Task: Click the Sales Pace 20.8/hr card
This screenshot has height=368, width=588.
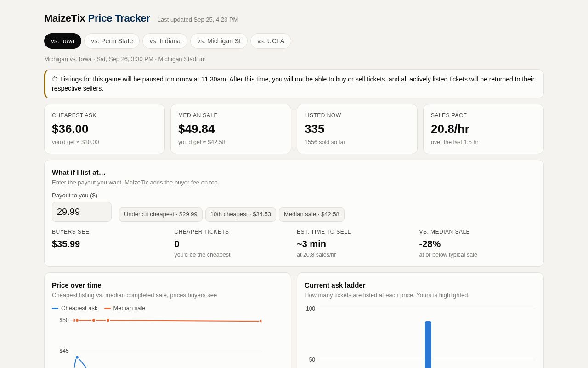Action: (x=483, y=129)
